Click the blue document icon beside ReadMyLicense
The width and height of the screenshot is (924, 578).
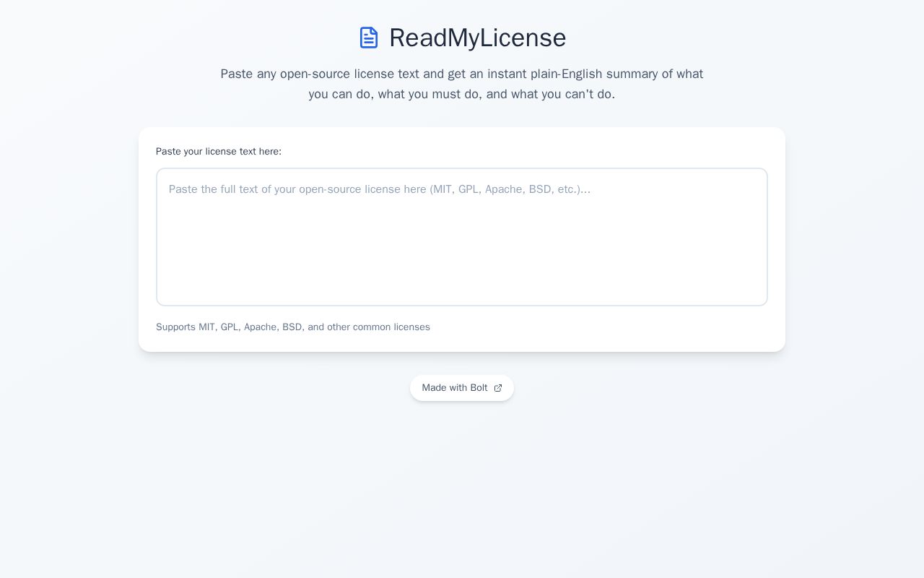click(x=369, y=38)
